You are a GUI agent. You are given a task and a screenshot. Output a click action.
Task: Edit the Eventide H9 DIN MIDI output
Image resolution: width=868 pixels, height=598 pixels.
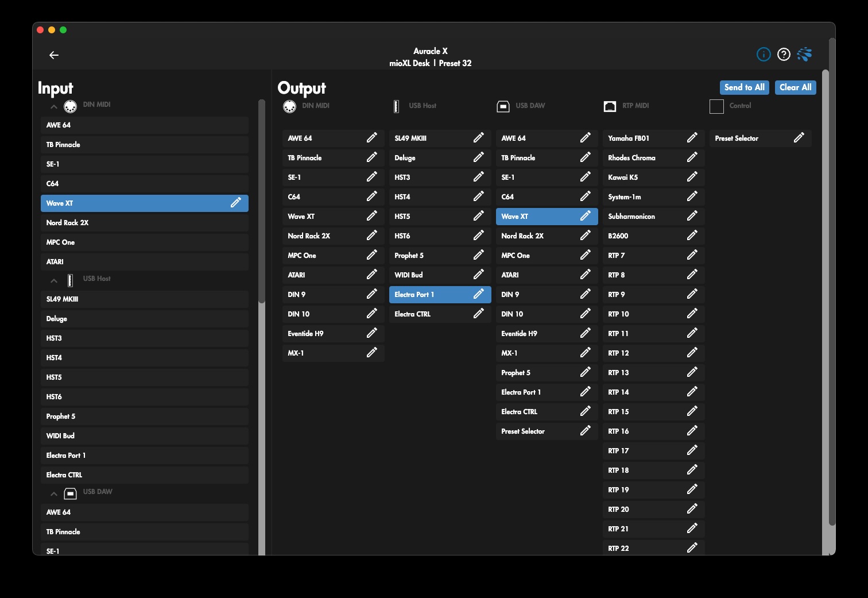click(371, 333)
